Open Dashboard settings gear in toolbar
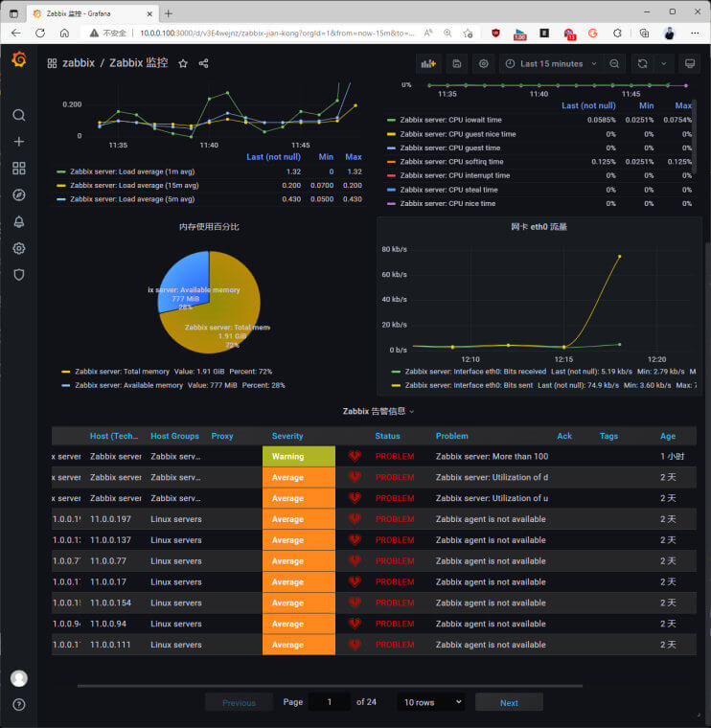This screenshot has width=711, height=728. click(484, 63)
